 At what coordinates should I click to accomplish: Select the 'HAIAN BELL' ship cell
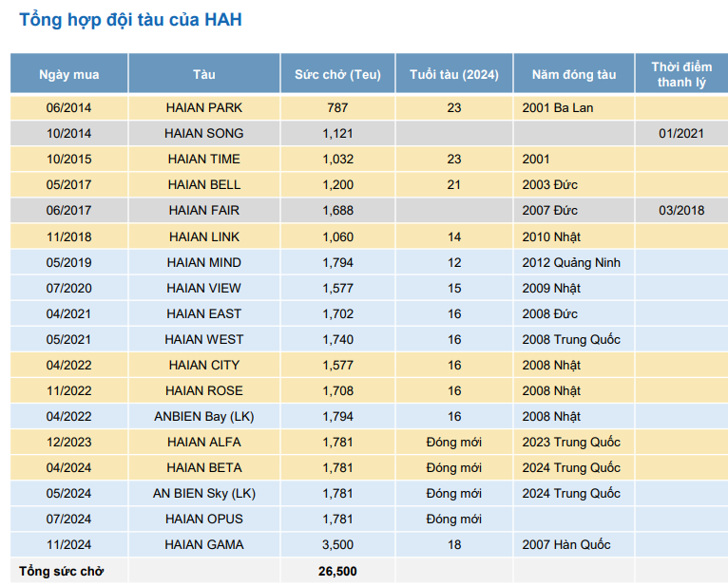point(204,184)
